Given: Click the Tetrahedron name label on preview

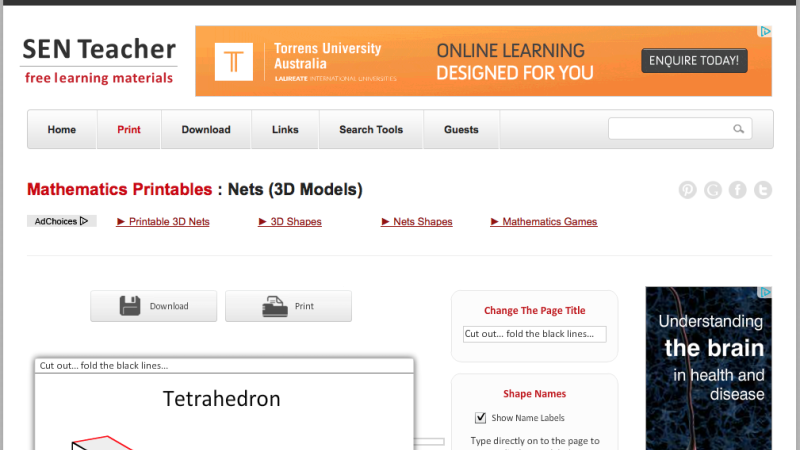Looking at the screenshot, I should point(221,399).
